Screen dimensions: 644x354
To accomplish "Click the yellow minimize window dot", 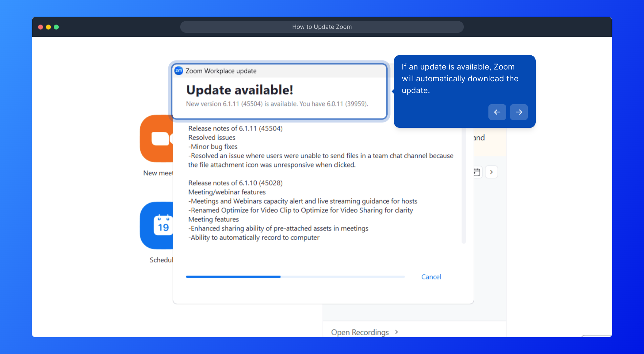I will tap(49, 27).
